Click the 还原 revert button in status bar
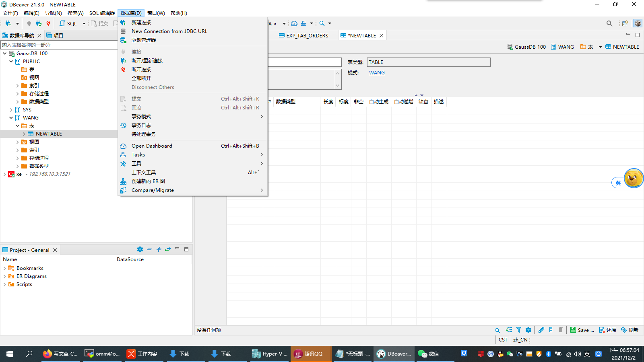 [608, 330]
